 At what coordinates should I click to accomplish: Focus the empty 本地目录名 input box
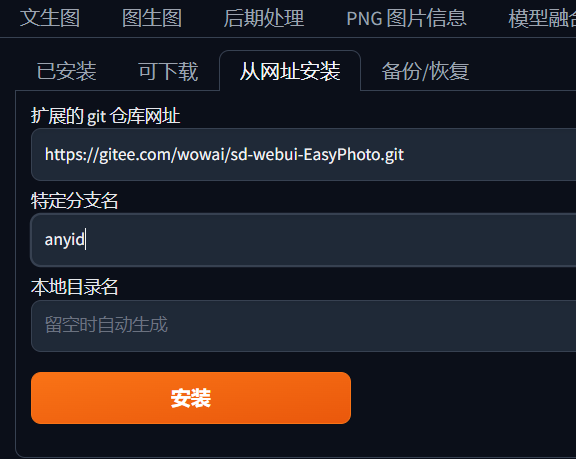303,326
